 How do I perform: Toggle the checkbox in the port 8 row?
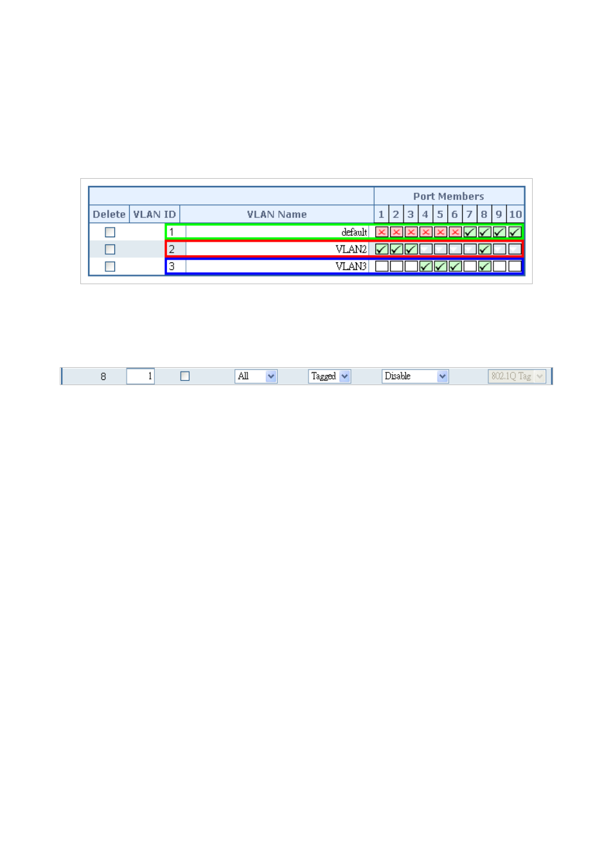coord(185,376)
